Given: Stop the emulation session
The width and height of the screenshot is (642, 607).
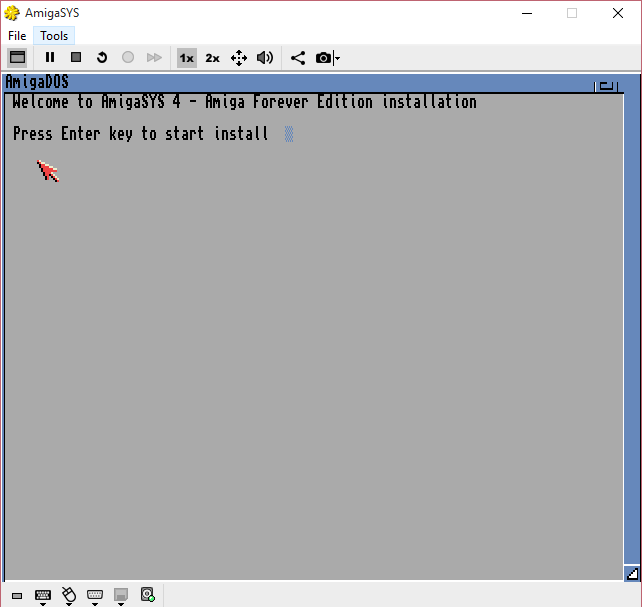Looking at the screenshot, I should tap(76, 58).
